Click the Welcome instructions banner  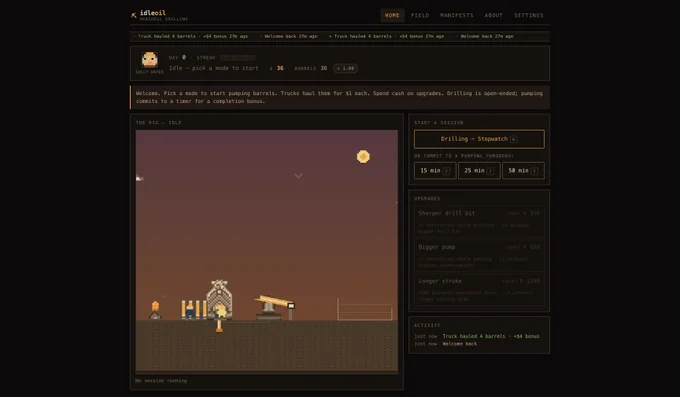pyautogui.click(x=340, y=97)
